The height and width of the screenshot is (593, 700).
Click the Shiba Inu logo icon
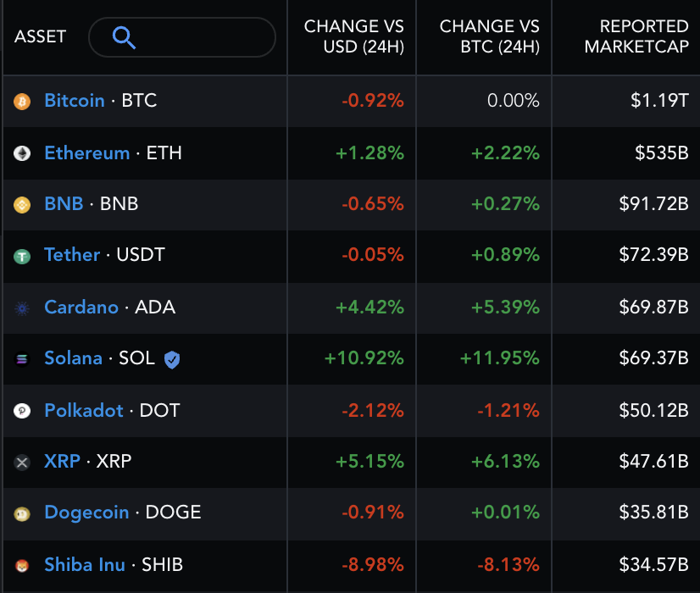point(22,565)
